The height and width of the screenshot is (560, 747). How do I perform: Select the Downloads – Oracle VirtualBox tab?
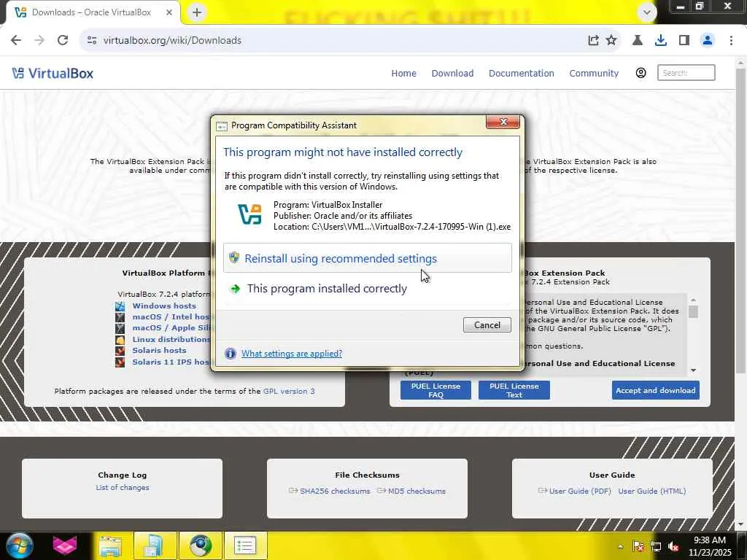coord(93,12)
